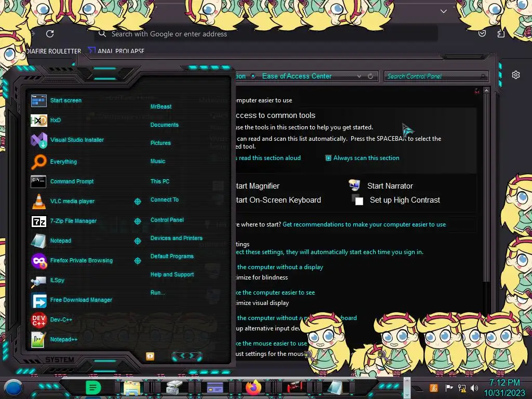
Task: Click the Firefox address search bar
Action: point(266,34)
